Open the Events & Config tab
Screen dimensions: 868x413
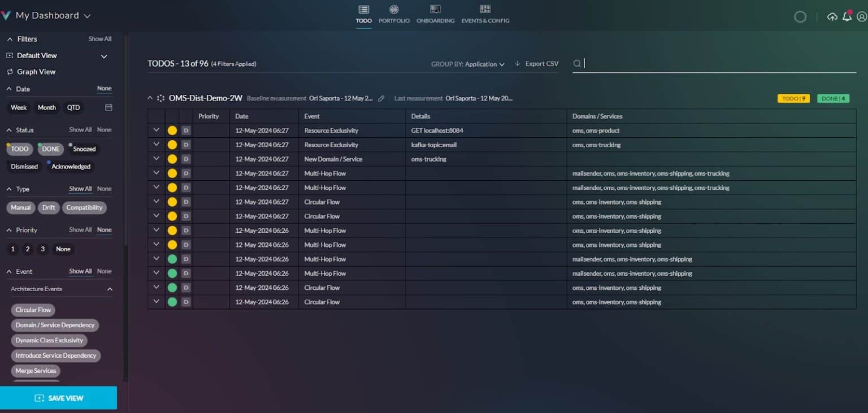(485, 15)
